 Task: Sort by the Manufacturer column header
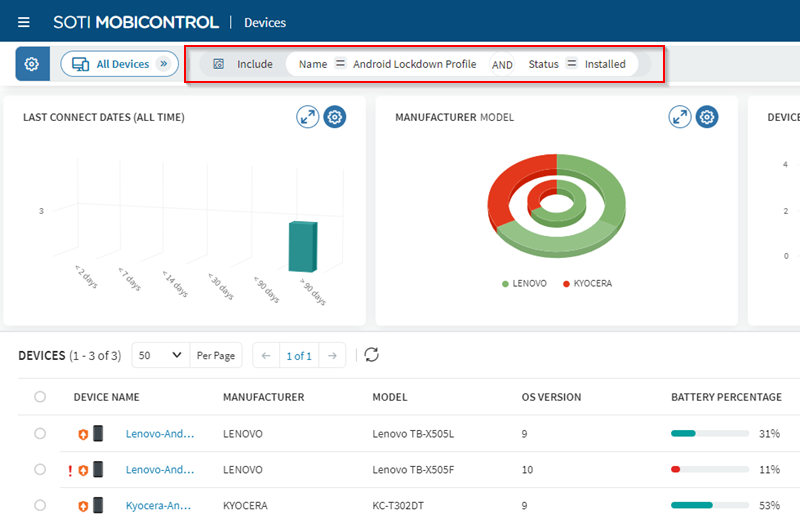263,397
